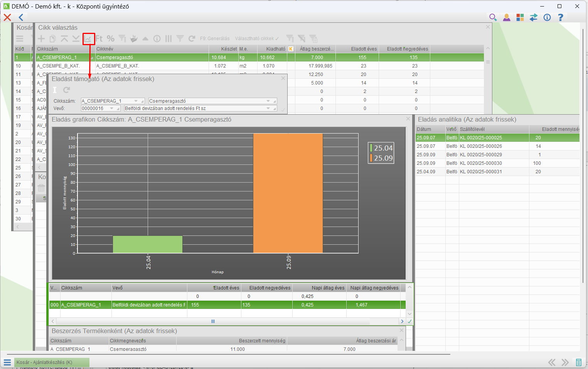Click the swap arrows icon
Screen dimensions: 588x369
click(x=534, y=17)
